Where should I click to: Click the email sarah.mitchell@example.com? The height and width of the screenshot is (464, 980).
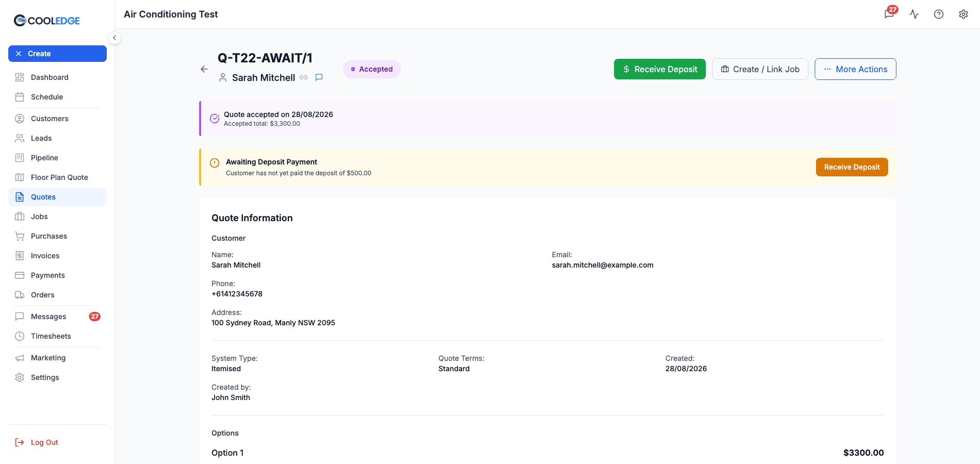tap(602, 265)
